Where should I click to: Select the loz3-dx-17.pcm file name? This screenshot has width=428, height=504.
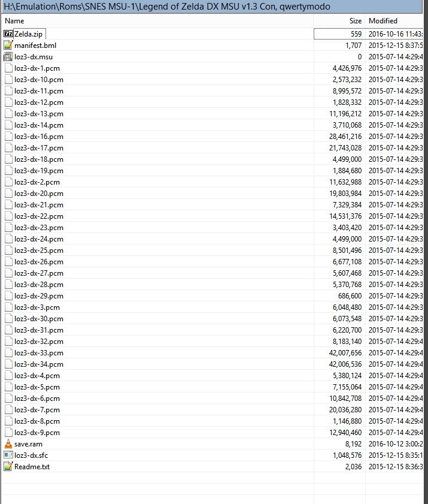(39, 148)
